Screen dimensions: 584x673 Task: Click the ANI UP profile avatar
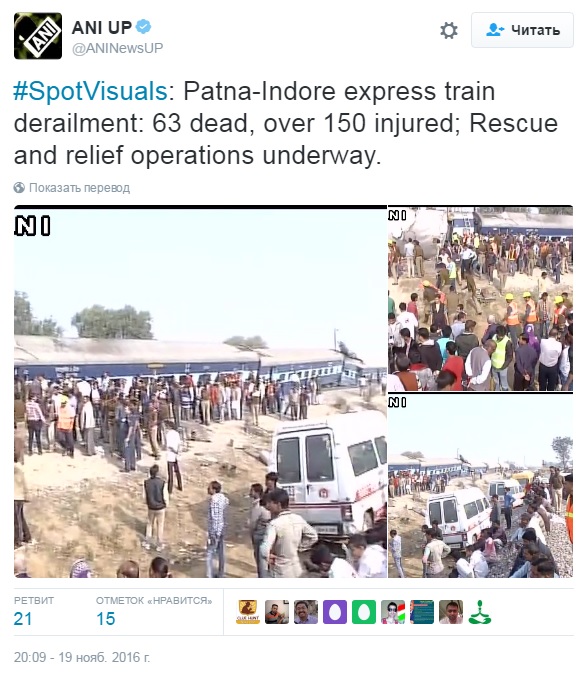tap(38, 36)
